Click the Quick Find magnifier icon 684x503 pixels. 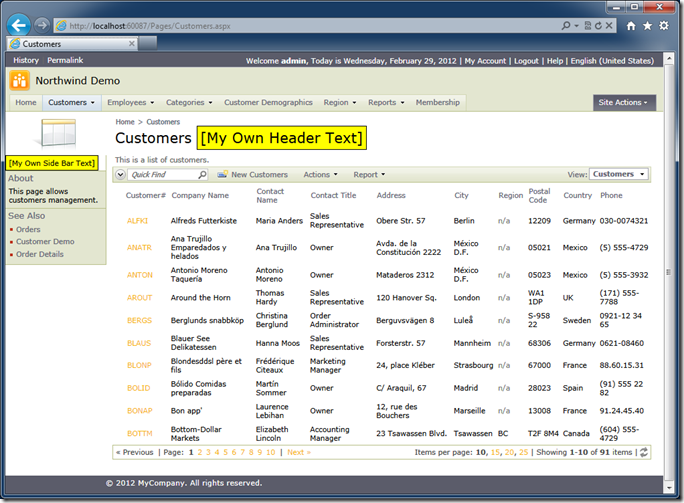tap(202, 175)
